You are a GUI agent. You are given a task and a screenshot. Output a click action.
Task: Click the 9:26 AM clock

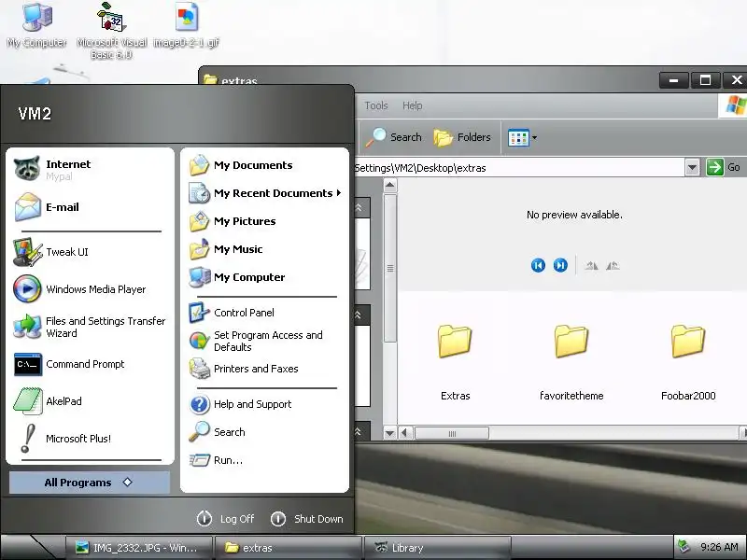(x=719, y=547)
